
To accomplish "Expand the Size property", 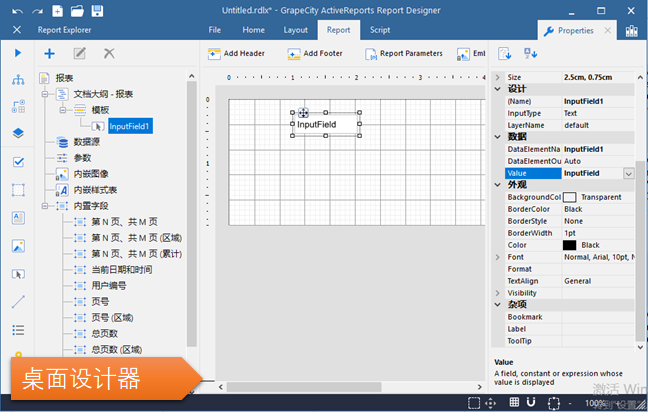I will click(498, 77).
